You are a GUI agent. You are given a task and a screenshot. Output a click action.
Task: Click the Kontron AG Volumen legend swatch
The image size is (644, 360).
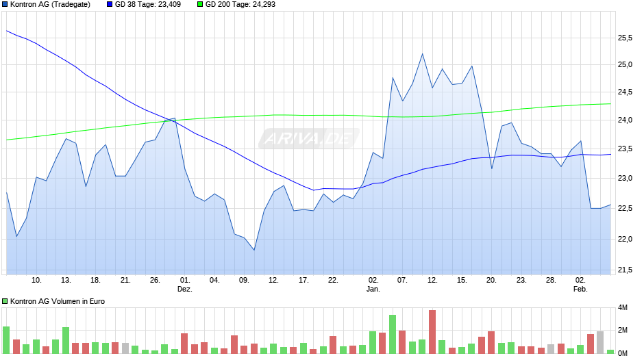5,301
